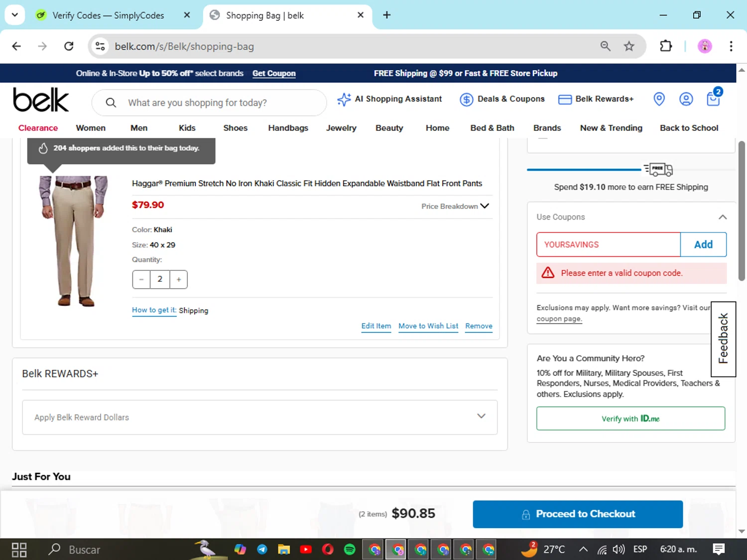Open New & Trending menu
The width and height of the screenshot is (747, 560).
tap(611, 128)
